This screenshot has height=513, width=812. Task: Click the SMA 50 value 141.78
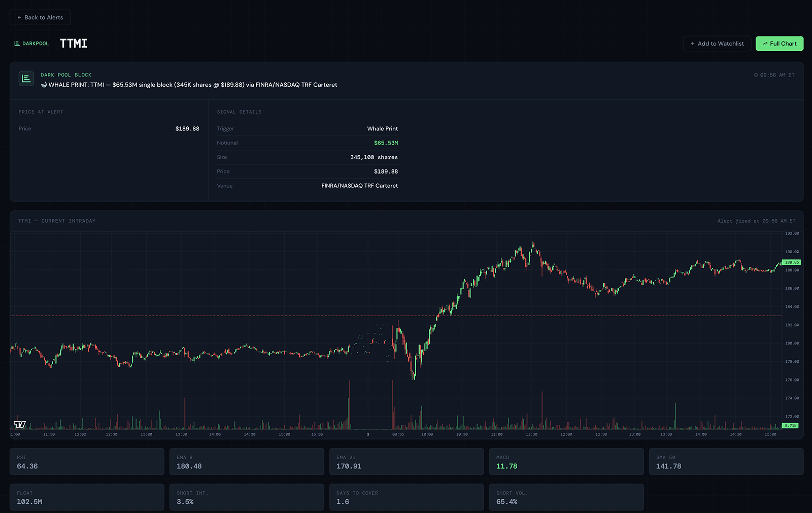click(669, 466)
